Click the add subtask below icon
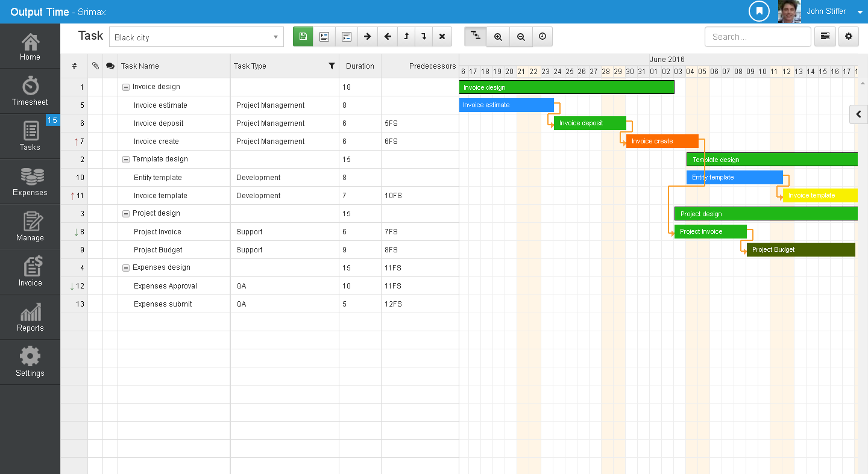The width and height of the screenshot is (868, 474). [x=347, y=36]
